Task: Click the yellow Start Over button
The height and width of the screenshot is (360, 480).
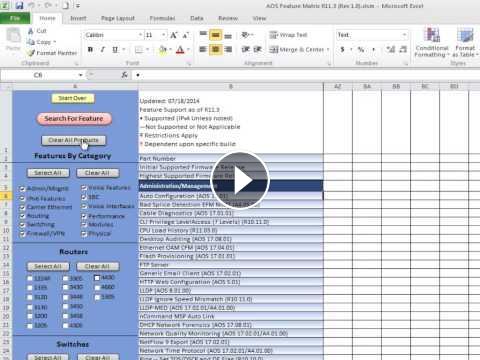Action: pyautogui.click(x=73, y=98)
